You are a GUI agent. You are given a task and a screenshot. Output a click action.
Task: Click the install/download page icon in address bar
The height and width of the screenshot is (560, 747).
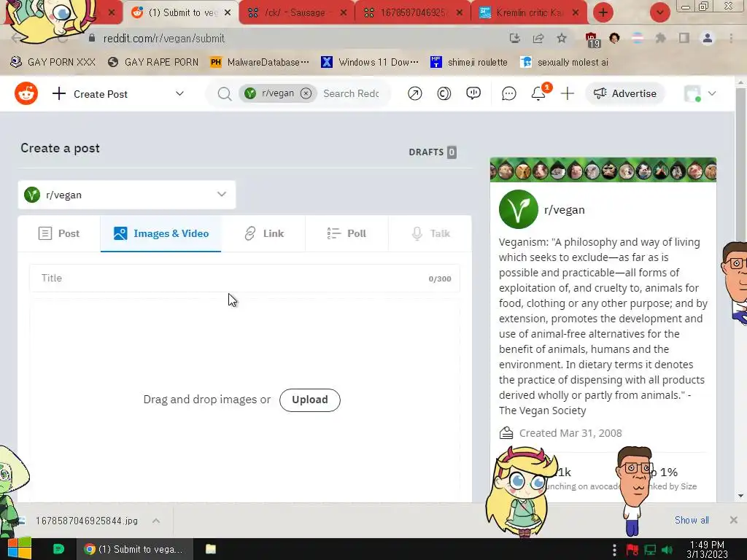point(514,39)
